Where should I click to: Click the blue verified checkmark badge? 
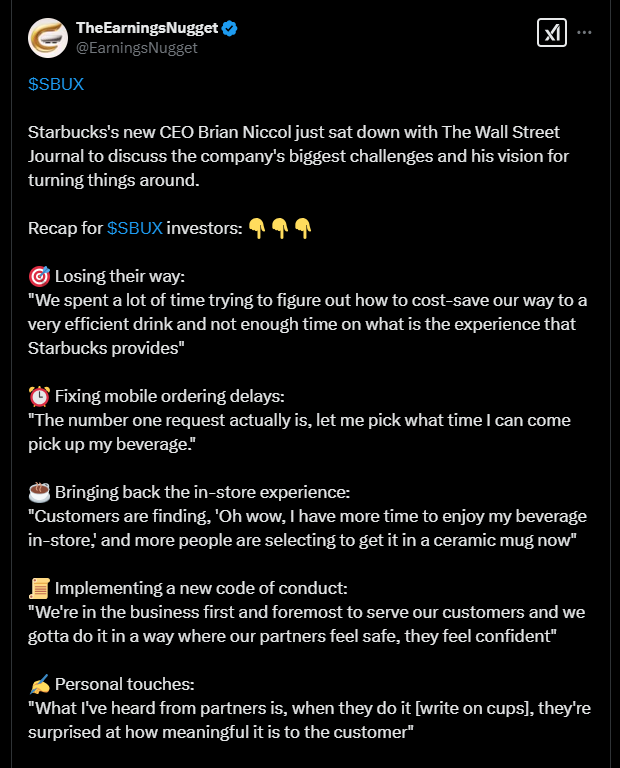(230, 28)
